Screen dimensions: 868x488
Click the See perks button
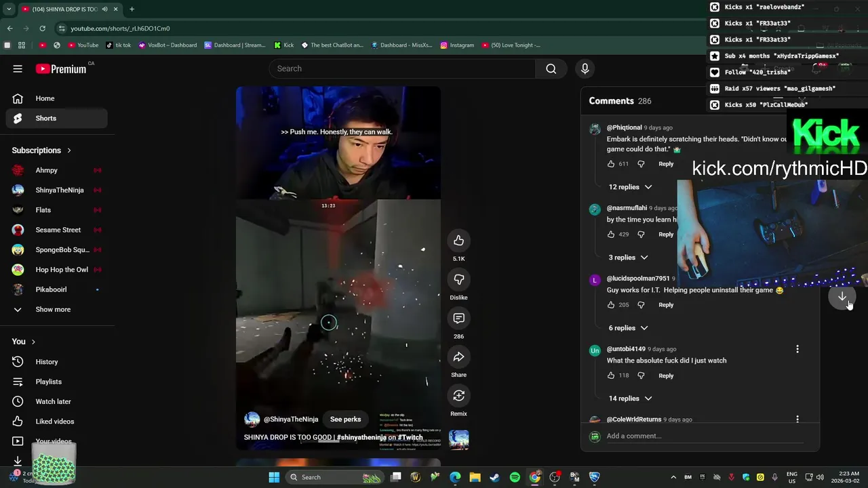[x=345, y=420]
